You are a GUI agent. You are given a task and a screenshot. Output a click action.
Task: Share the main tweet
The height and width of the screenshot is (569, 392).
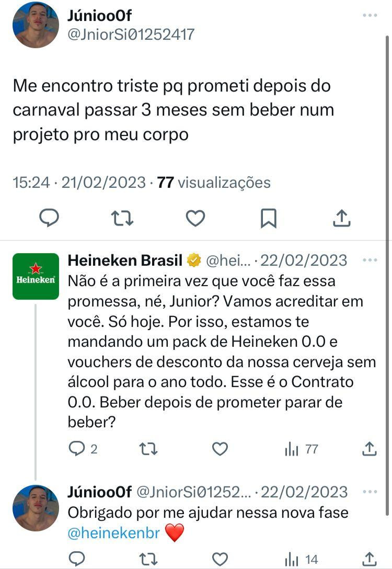pos(341,218)
